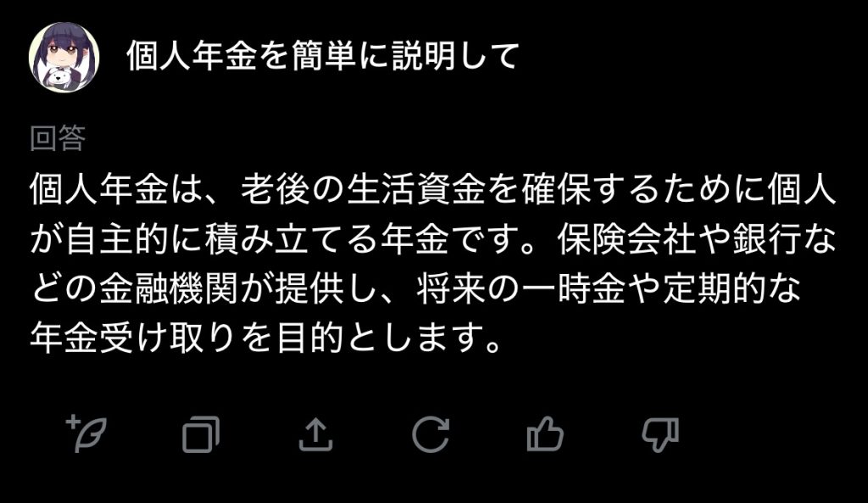Regenerate the answer with the circular arrow icon
The image size is (868, 503).
[430, 434]
